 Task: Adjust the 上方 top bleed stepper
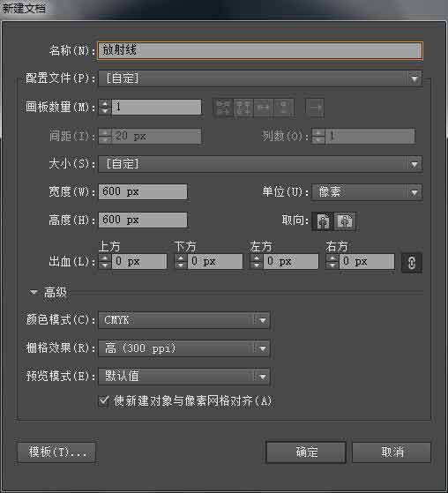pyautogui.click(x=105, y=261)
